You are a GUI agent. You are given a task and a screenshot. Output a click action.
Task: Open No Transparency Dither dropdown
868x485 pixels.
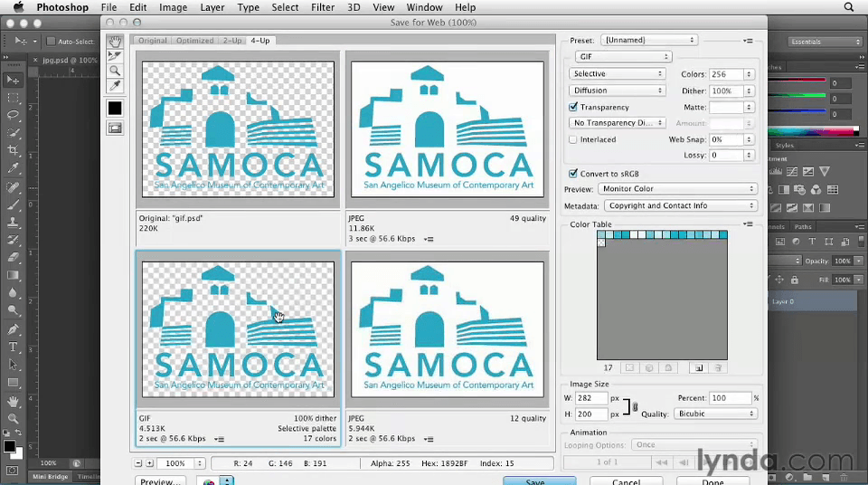pyautogui.click(x=617, y=123)
